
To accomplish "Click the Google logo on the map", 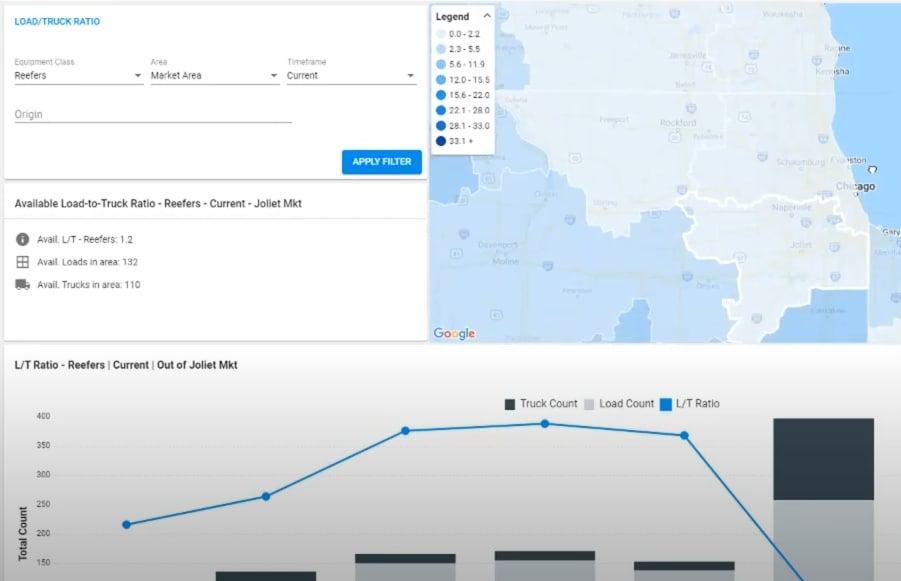I will tap(453, 334).
